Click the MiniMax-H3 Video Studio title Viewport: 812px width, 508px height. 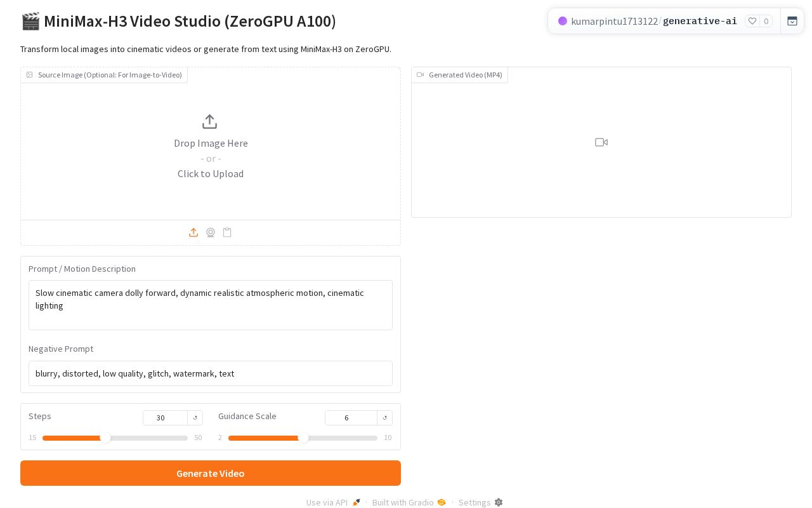(178, 21)
